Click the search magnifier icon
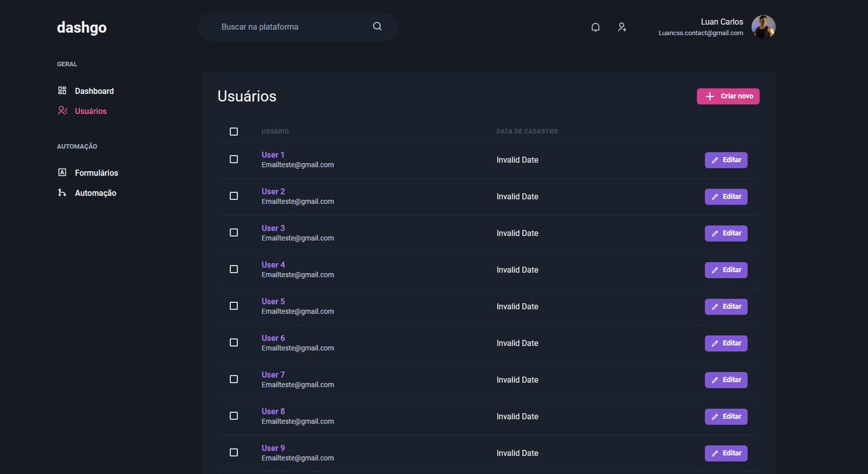This screenshot has width=868, height=474. coord(377,26)
